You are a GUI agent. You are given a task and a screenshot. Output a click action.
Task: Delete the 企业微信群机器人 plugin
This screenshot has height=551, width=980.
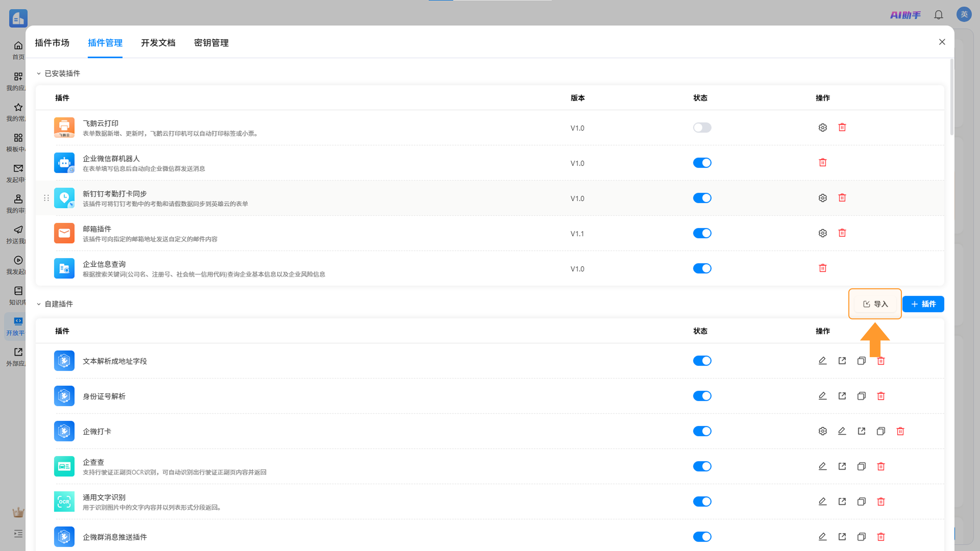(x=823, y=163)
